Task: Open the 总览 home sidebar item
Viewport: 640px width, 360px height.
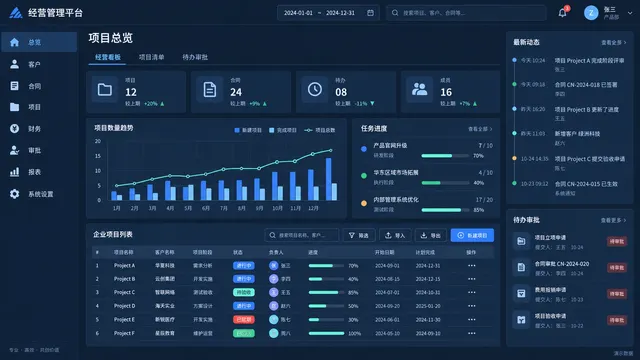Action: (39, 42)
